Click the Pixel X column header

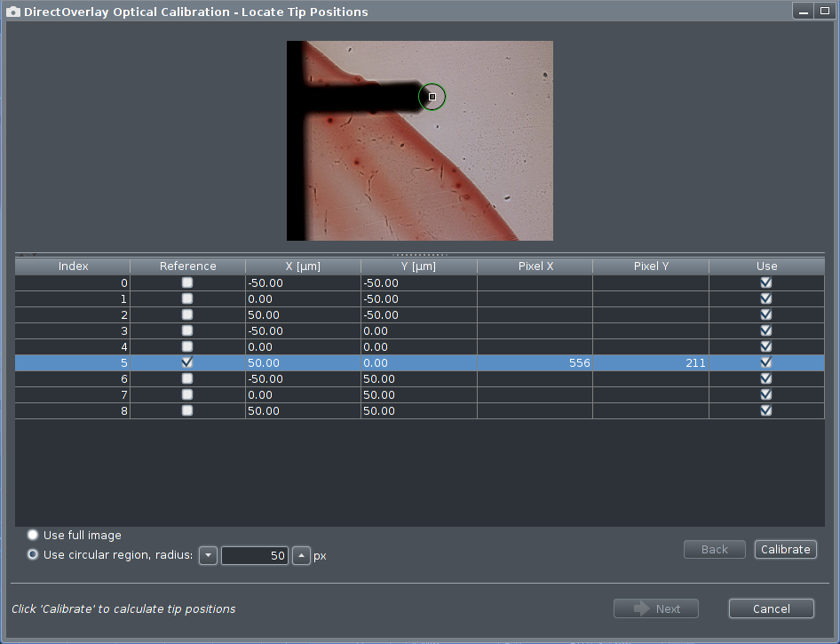(x=535, y=266)
